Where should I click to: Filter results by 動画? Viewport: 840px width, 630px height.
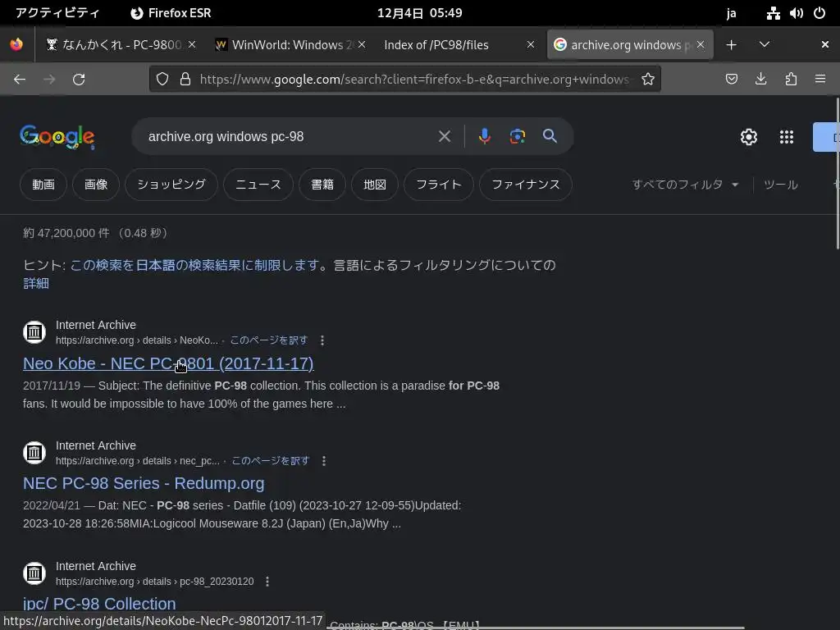[x=43, y=185]
